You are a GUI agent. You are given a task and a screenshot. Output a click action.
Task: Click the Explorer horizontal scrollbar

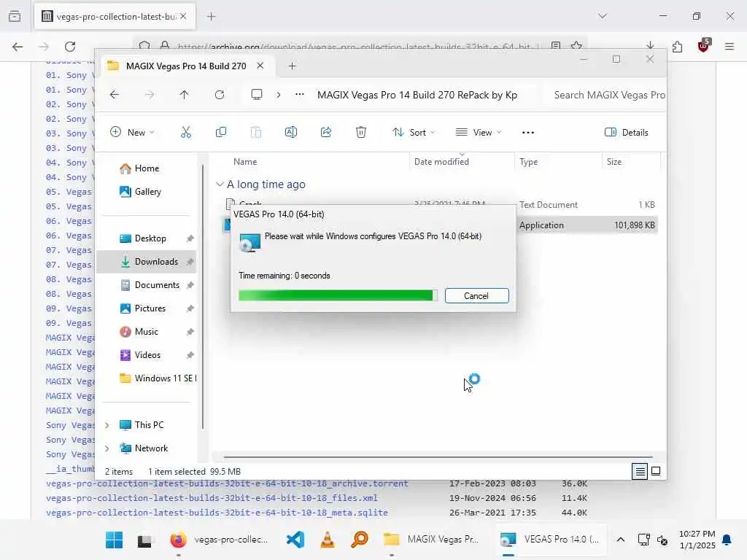point(438,456)
